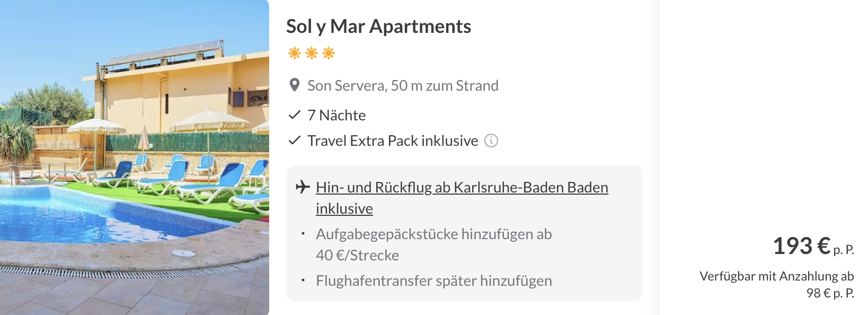
Task: Click the first sun rating icon
Action: 295,53
